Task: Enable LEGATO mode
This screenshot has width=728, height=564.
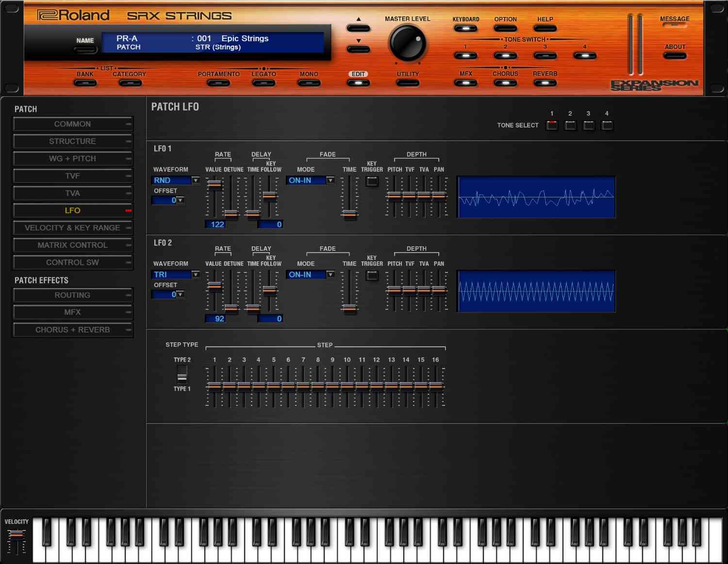Action: point(263,83)
